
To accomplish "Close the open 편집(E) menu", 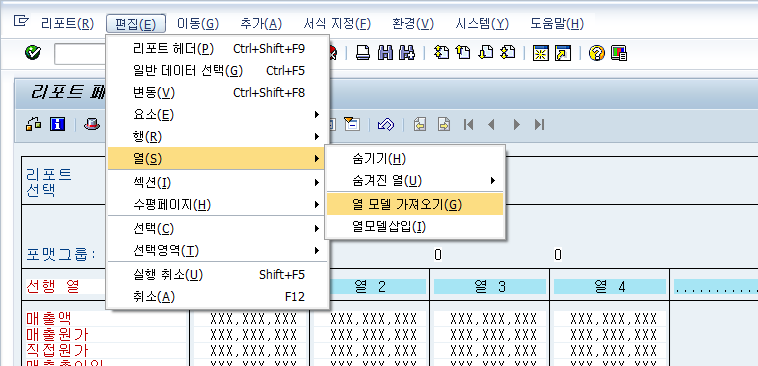I will pyautogui.click(x=136, y=23).
